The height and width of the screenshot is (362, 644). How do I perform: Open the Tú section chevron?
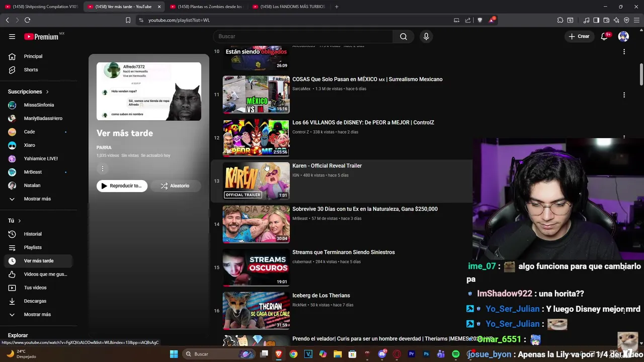point(20,221)
